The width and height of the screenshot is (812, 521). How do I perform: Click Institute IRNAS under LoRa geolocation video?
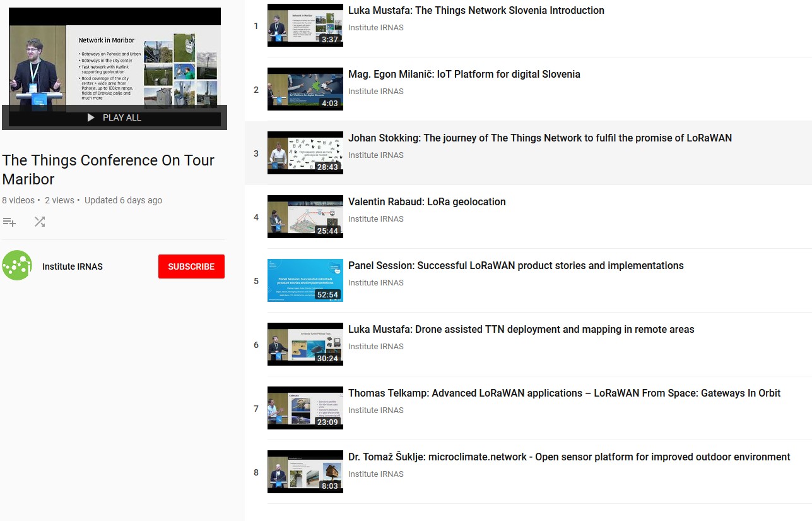pyautogui.click(x=376, y=219)
